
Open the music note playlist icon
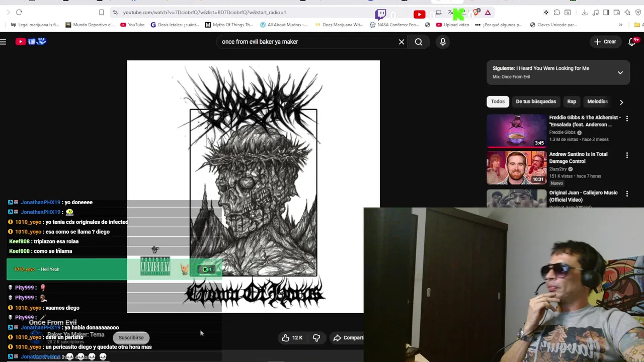click(596, 12)
